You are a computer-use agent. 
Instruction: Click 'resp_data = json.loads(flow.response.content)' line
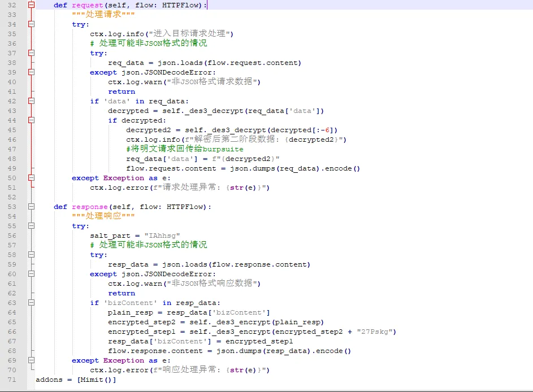(x=209, y=264)
